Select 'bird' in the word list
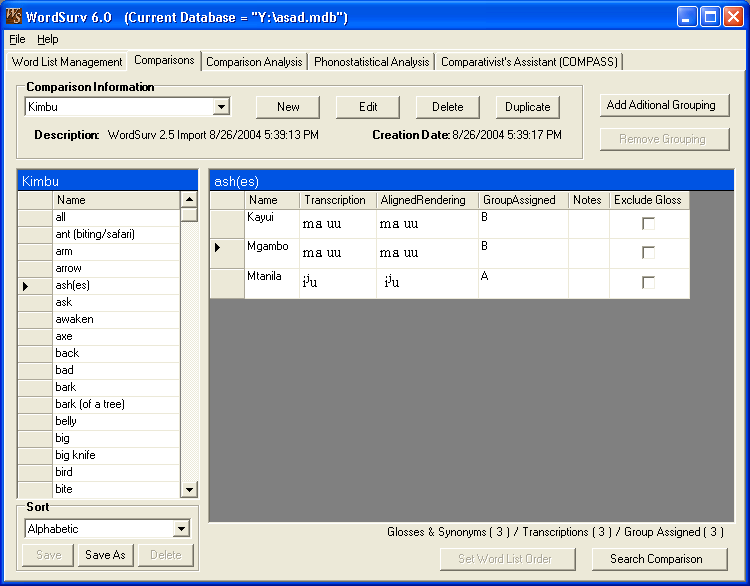The height and width of the screenshot is (586, 750). (x=116, y=472)
